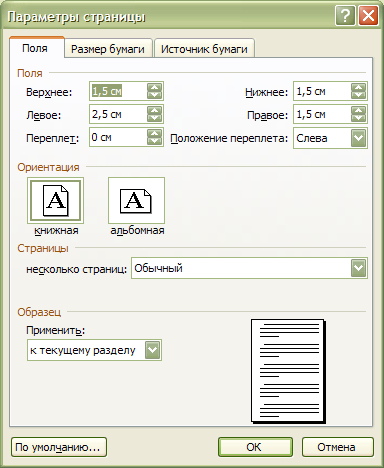Open the Положение переплета dropdown
Viewport: 384px width, 468px height.
pyautogui.click(x=330, y=138)
